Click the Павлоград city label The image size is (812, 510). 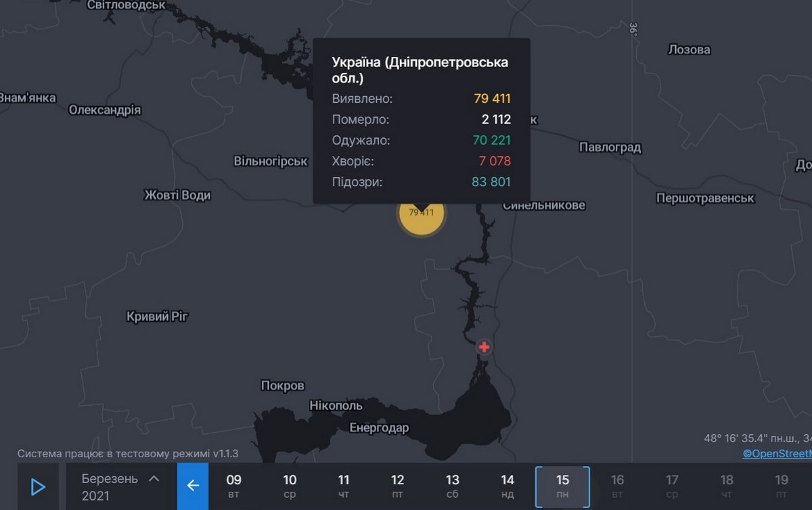click(x=610, y=147)
